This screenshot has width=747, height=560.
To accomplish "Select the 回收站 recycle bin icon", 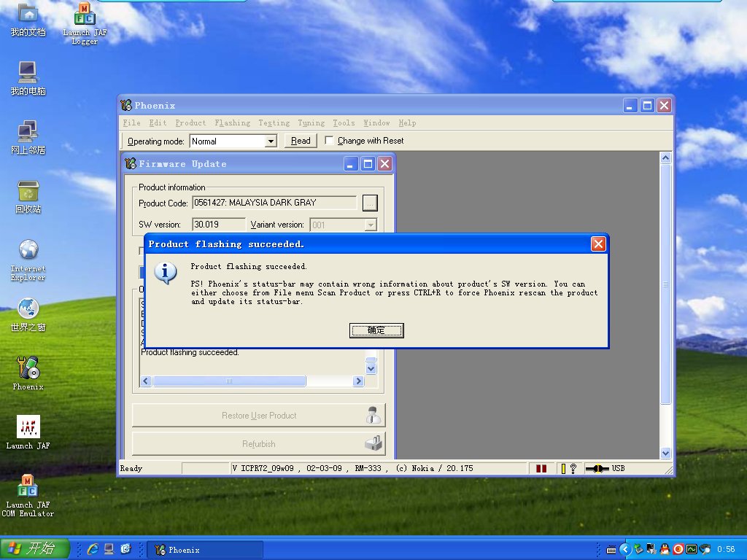I will point(28,197).
